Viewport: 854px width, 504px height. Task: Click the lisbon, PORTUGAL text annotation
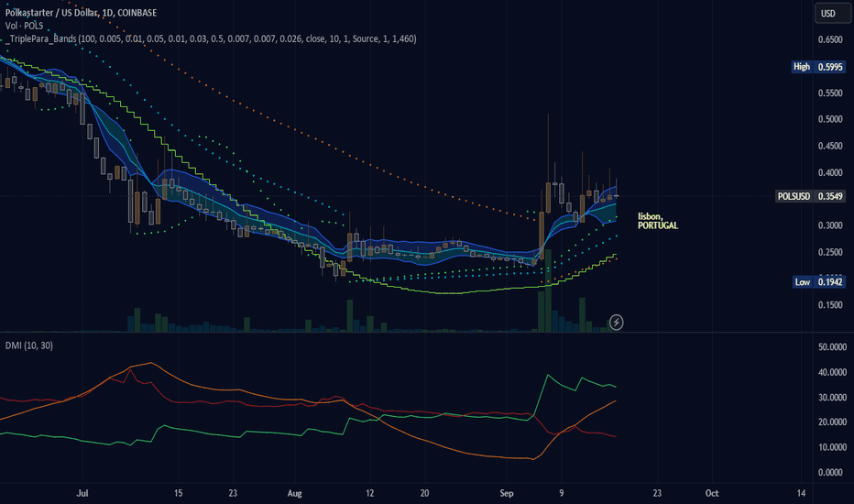click(x=658, y=221)
